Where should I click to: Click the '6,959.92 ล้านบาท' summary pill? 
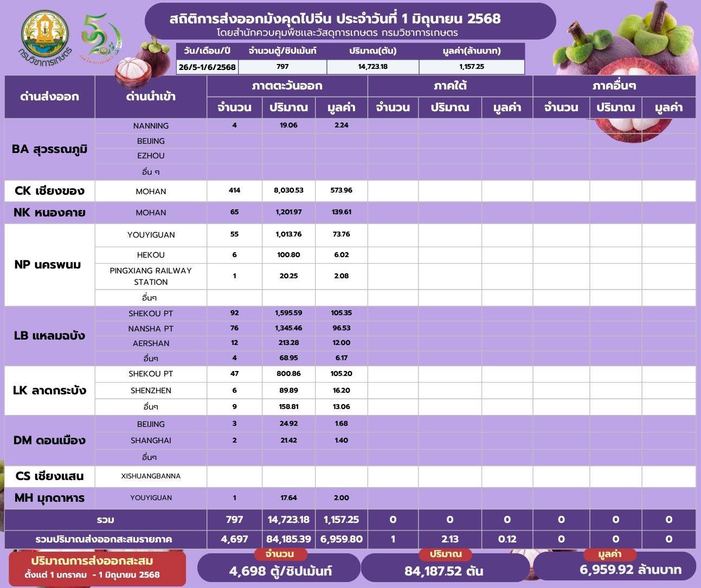pyautogui.click(x=615, y=566)
